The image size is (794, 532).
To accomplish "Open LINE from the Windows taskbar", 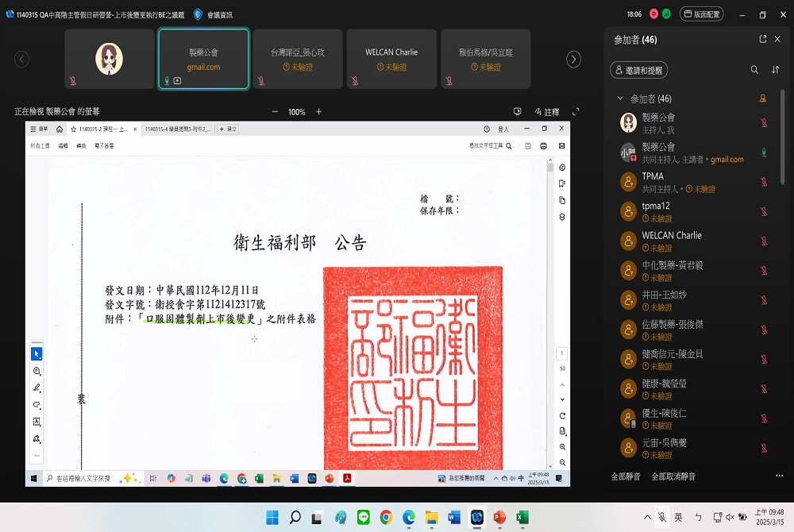I will (363, 518).
